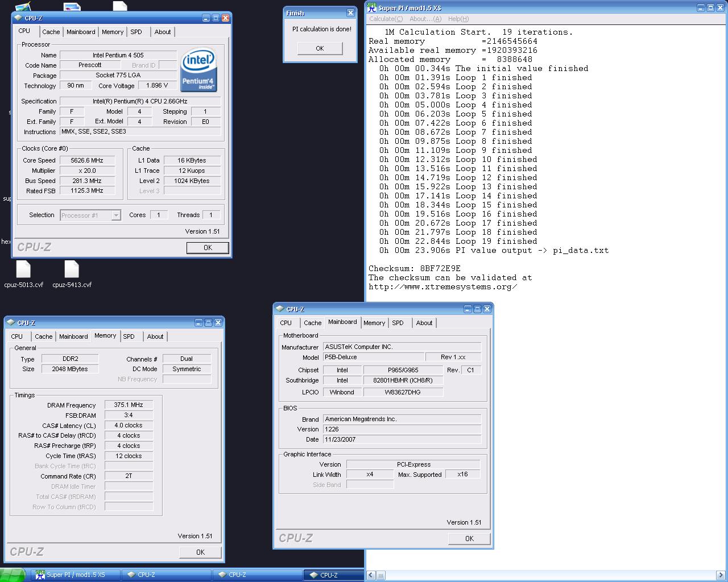Click the Command Rate 2T value

point(129,476)
